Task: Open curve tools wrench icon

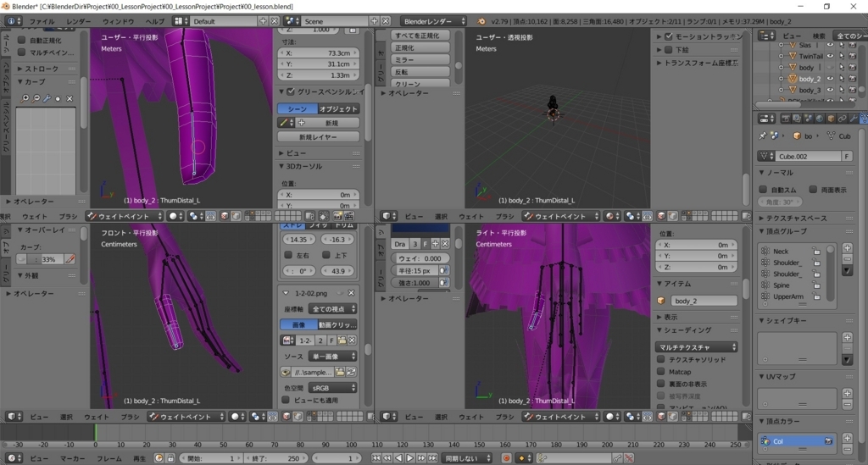Action: [47, 98]
